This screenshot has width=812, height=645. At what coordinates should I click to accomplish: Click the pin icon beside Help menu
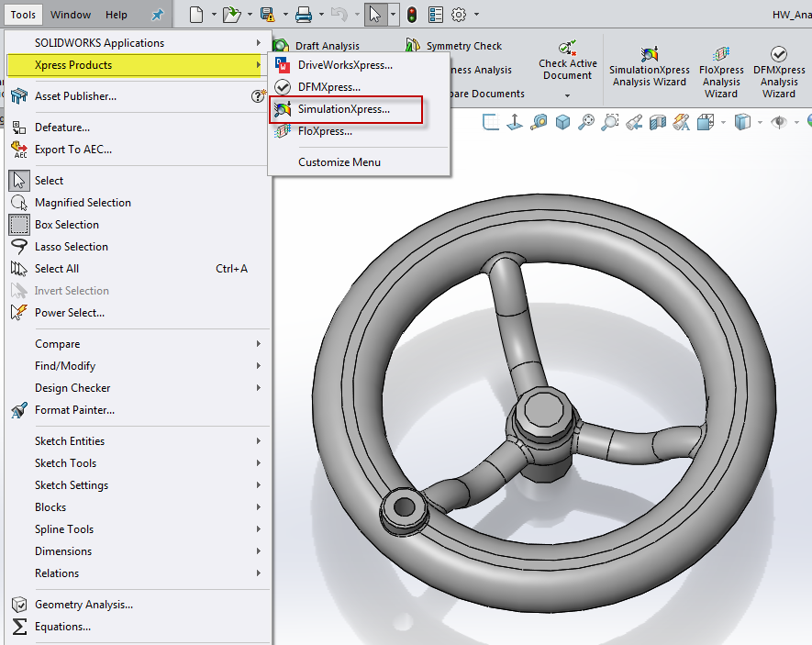click(x=157, y=15)
